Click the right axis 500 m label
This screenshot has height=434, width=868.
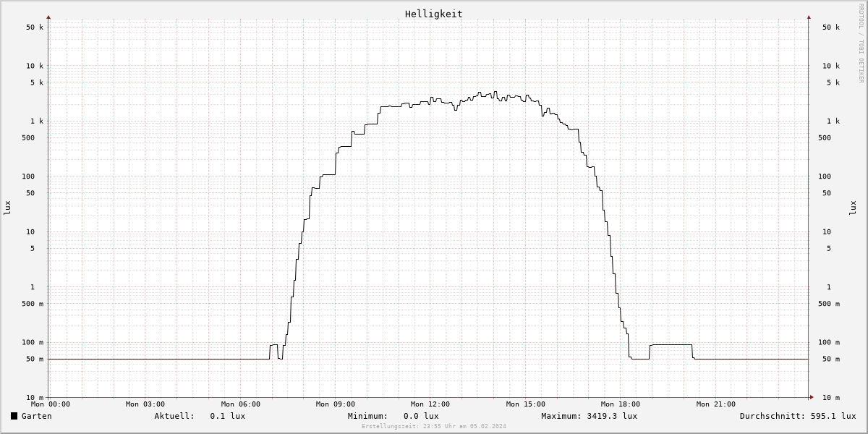[829, 304]
